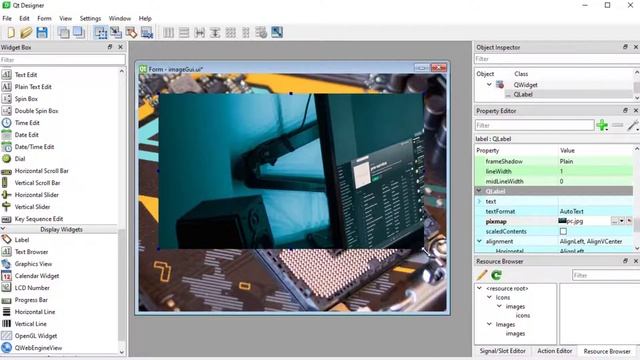Image resolution: width=640 pixels, height=360 pixels.
Task: Collapse the Icons resource node
Action: tap(489, 297)
